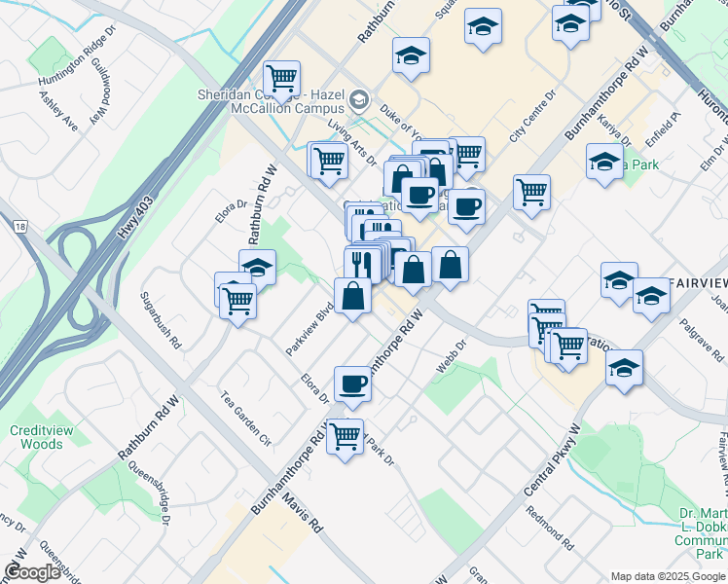Click the Sugarbush Rd street label
The image size is (728, 584).
pyautogui.click(x=161, y=321)
